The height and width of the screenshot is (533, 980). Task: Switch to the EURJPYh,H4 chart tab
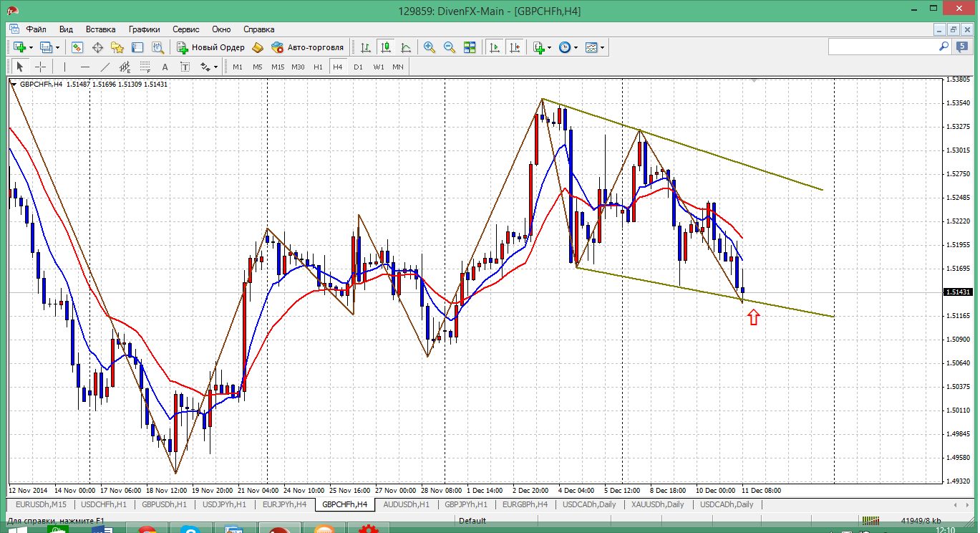[285, 504]
